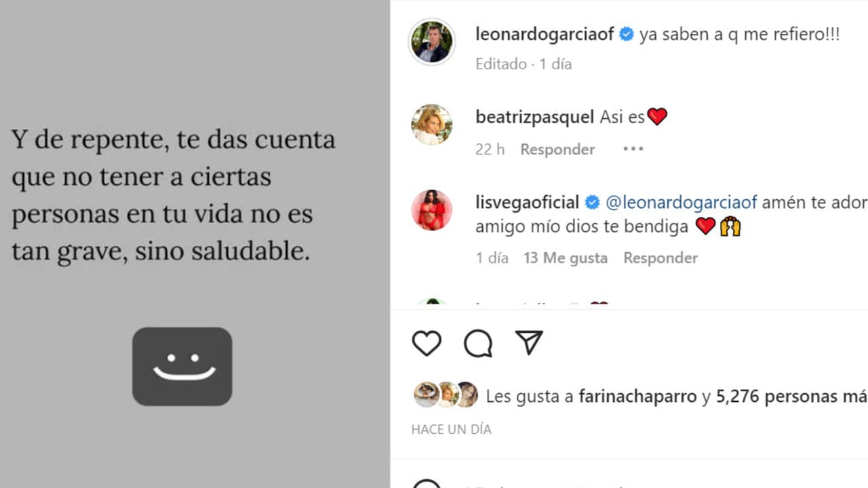Click the @leonardogarciaof mention in the comment
The image size is (868, 488).
tap(682, 201)
